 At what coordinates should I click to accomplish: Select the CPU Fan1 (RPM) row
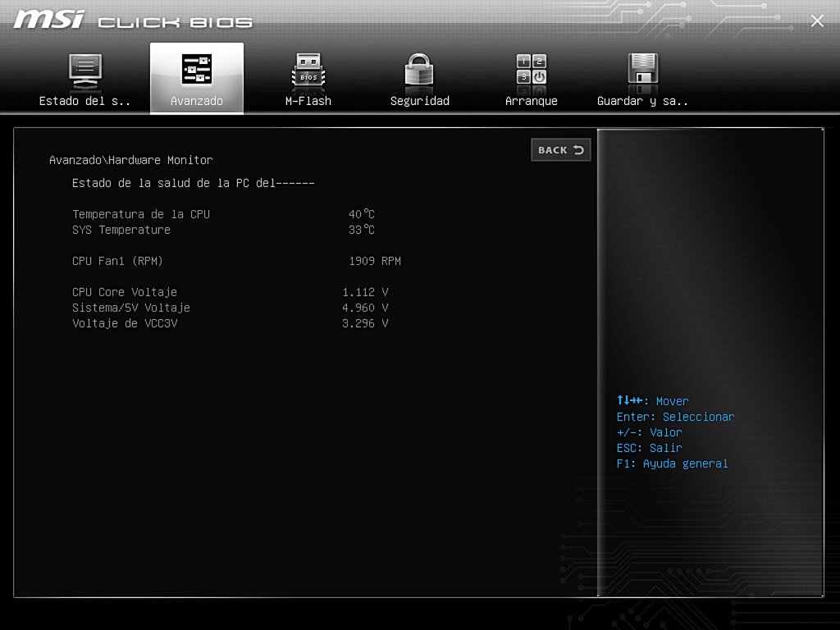(236, 261)
